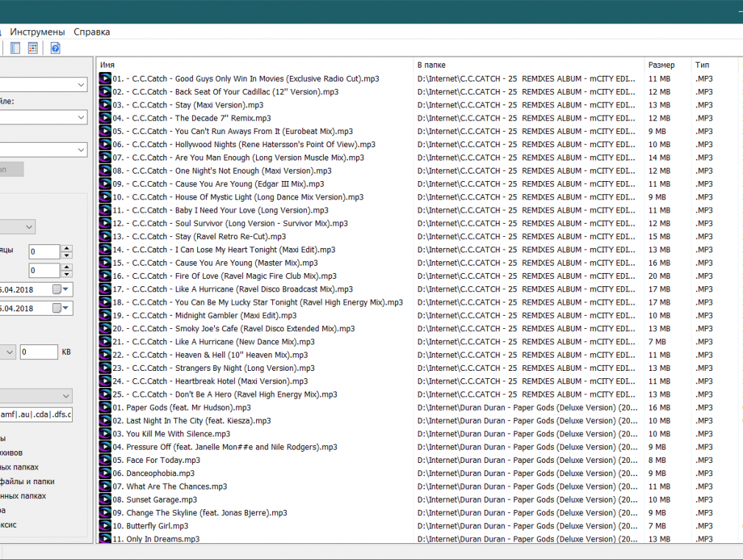Viewport: 743px width, 560px height.
Task: Click the size input field before KB
Action: pos(38,352)
